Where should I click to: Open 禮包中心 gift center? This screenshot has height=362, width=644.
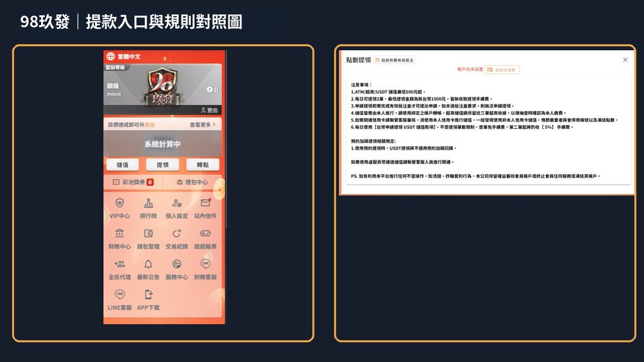(x=192, y=182)
